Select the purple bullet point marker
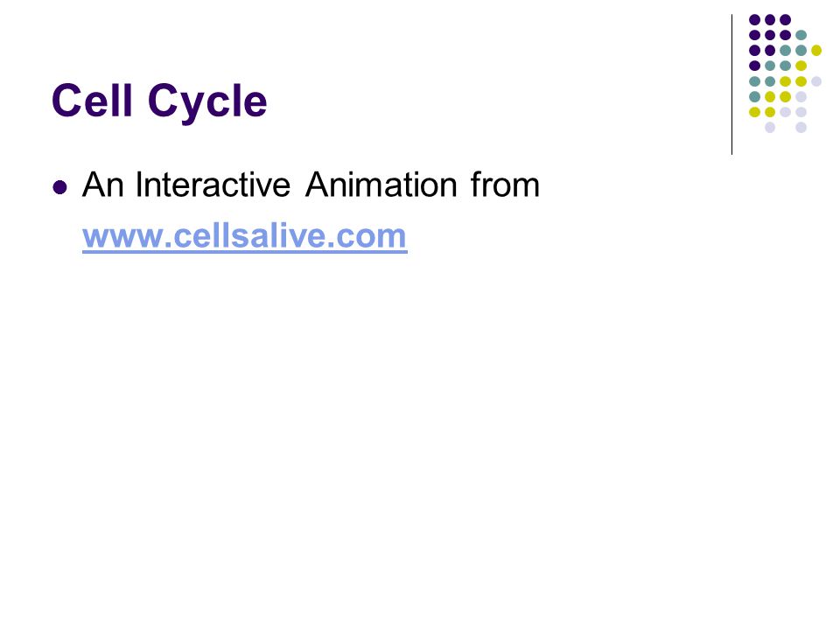This screenshot has width=840, height=630. [60, 187]
